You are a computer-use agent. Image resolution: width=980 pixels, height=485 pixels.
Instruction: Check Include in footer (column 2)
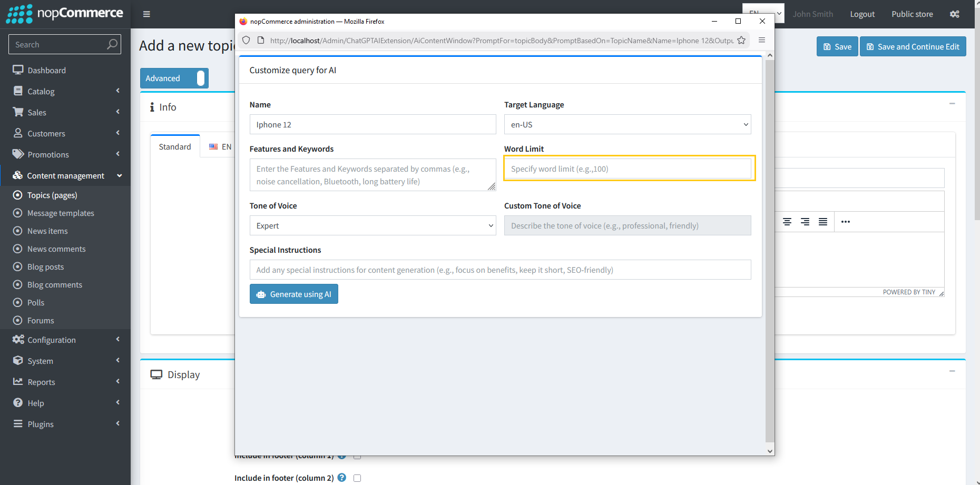357,478
